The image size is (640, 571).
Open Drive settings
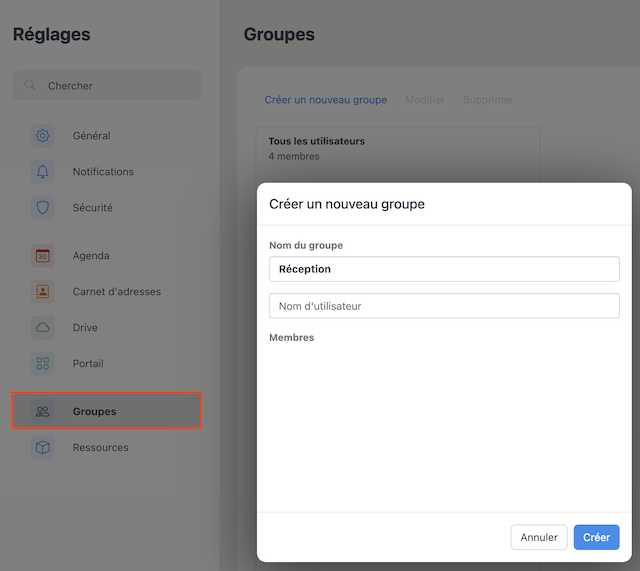tap(107, 327)
